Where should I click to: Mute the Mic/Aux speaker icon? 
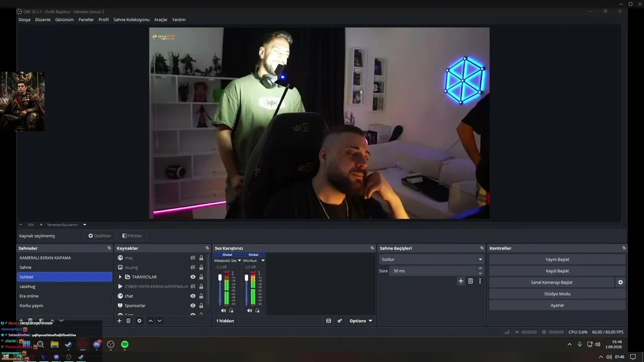[x=250, y=311]
